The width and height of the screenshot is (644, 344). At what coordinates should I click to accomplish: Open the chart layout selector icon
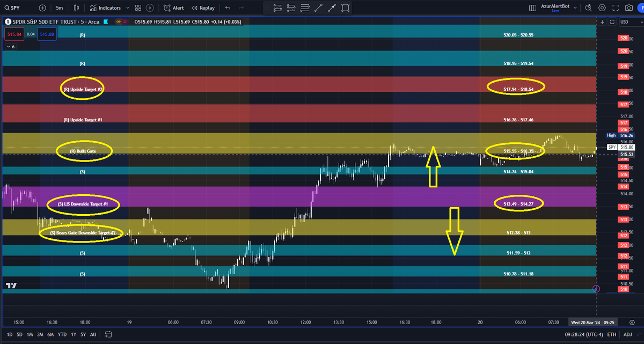point(532,8)
